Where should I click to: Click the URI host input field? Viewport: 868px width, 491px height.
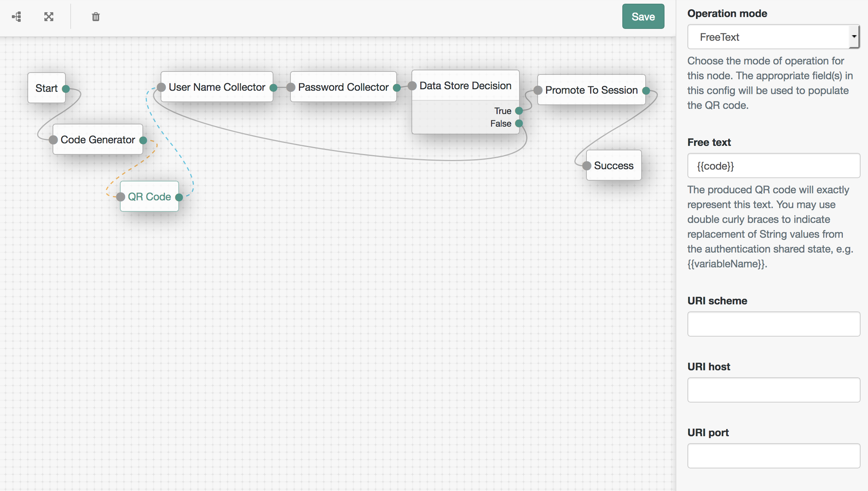click(773, 390)
